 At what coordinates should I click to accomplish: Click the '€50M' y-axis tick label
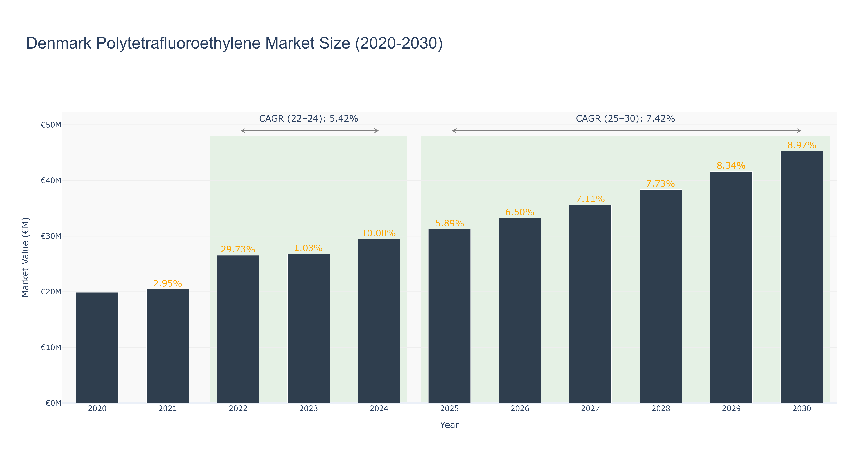51,125
